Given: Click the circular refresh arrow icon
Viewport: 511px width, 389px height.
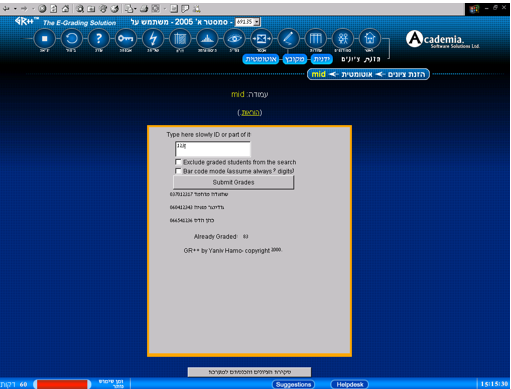Looking at the screenshot, I should pyautogui.click(x=71, y=39).
